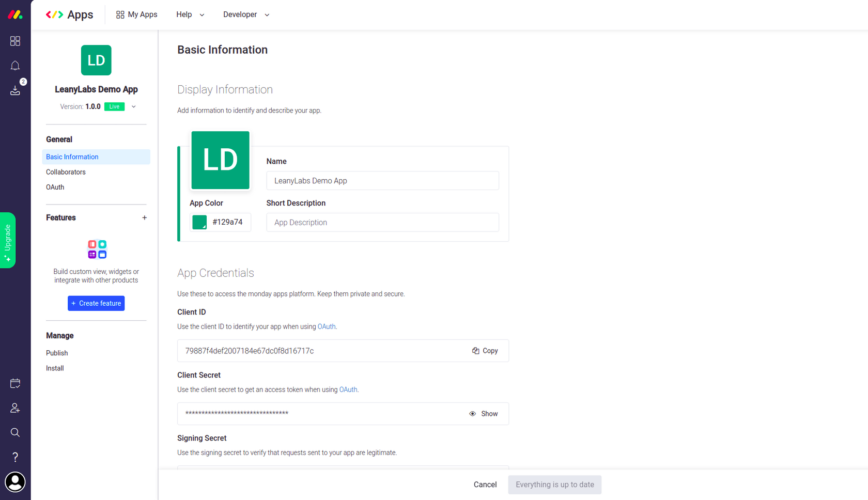Open the invite member icon
This screenshot has height=500, width=868.
[15, 408]
